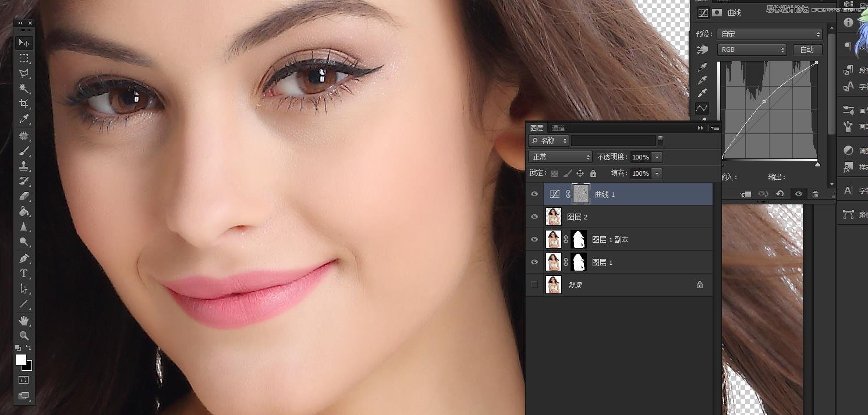Pick the black point eyedropper in Curves
Image resolution: width=868 pixels, height=415 pixels.
click(x=703, y=68)
